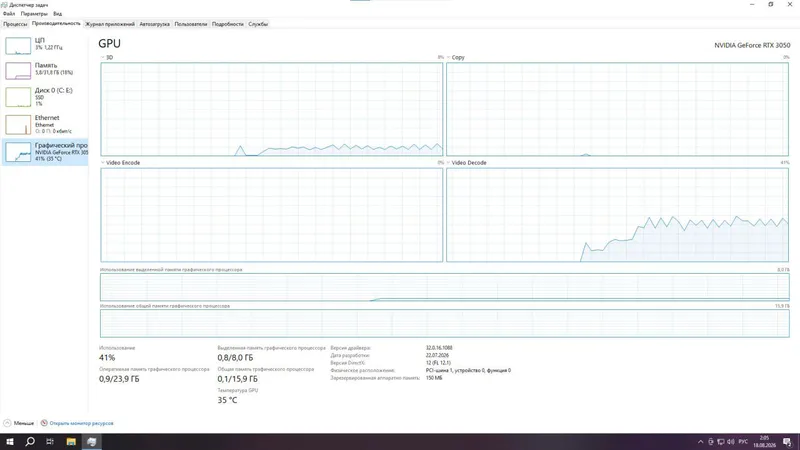Viewport: 800px width, 450px height.
Task: Click the РУС language indicator
Action: (743, 442)
